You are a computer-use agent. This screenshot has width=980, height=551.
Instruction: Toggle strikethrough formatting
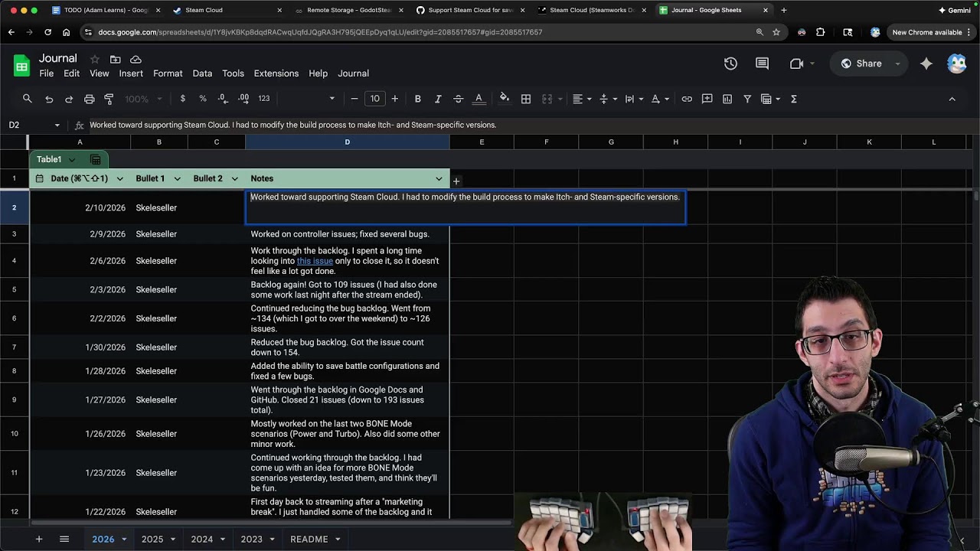pos(458,99)
